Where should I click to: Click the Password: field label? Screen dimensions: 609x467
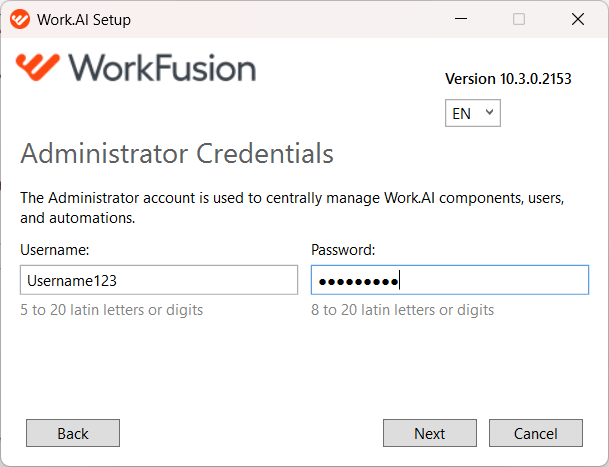click(343, 250)
